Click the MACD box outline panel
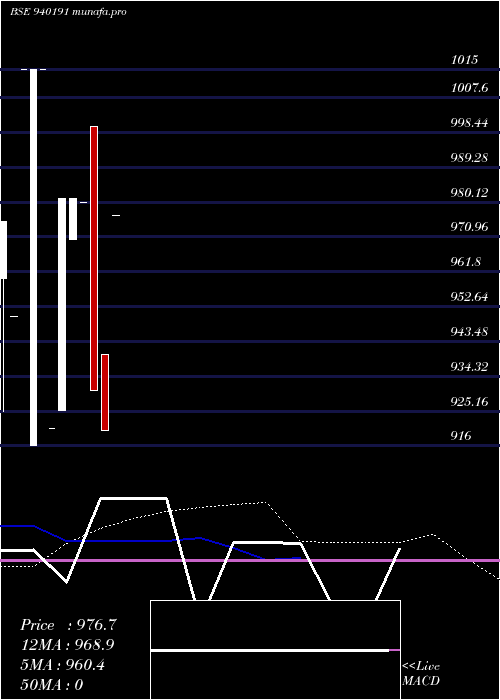This screenshot has width=500, height=700. (x=275, y=650)
